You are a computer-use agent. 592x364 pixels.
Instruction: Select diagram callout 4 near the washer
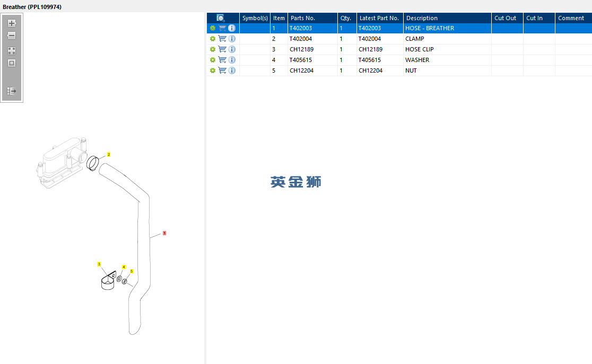124,267
